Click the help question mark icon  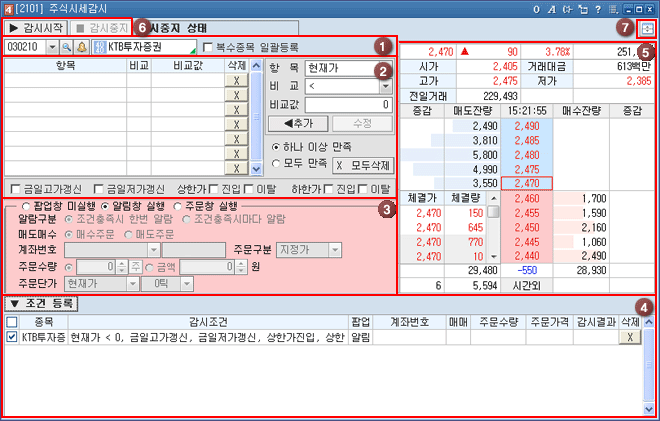click(x=596, y=9)
